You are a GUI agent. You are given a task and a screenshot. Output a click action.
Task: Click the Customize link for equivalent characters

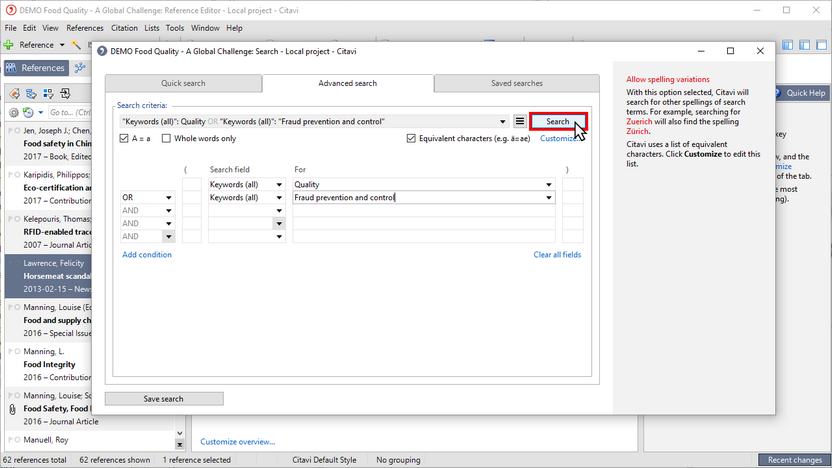click(x=559, y=138)
